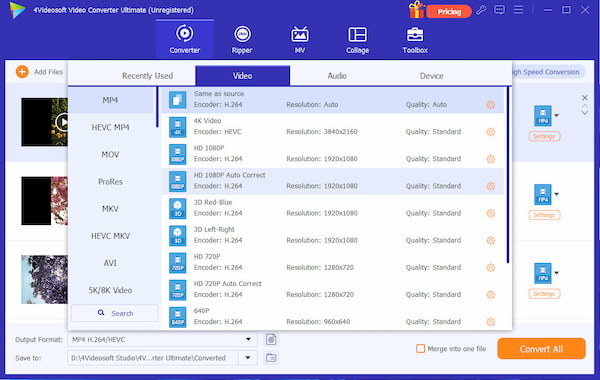600x380 pixels.
Task: Click the Convert All button
Action: 541,349
